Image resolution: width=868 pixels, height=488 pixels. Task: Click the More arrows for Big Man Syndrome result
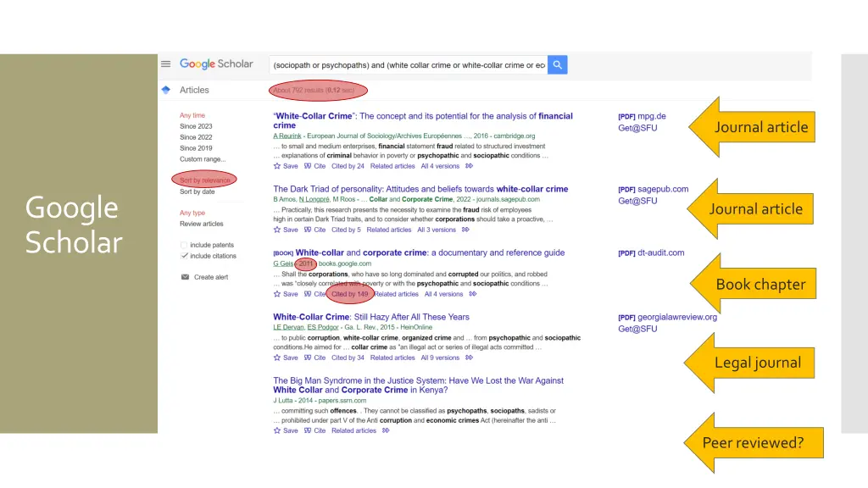pos(386,430)
